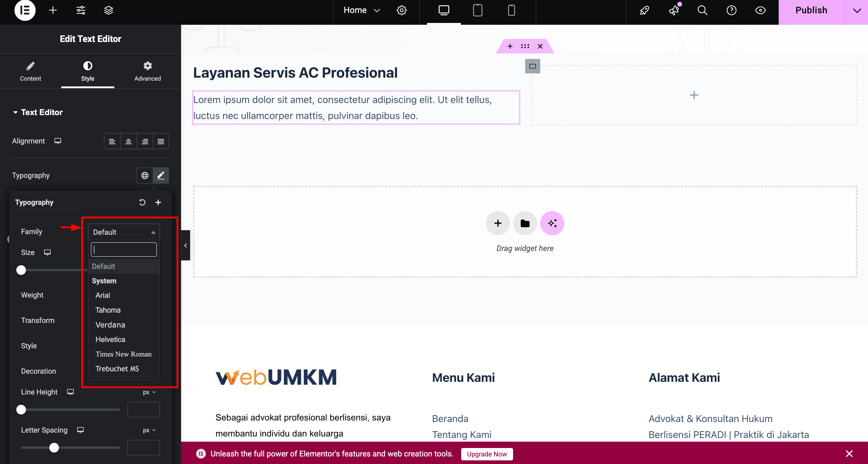The height and width of the screenshot is (464, 868).
Task: Click the Help question mark icon
Action: coord(731,11)
